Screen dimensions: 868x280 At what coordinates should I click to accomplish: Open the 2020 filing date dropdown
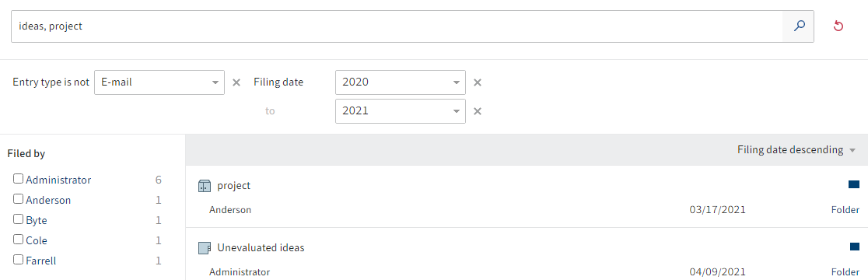click(401, 82)
